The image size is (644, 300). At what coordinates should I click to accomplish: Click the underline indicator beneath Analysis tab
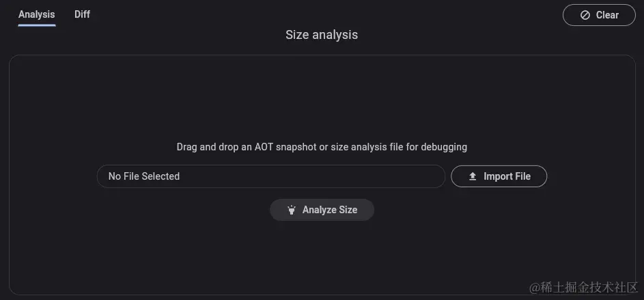(37, 25)
